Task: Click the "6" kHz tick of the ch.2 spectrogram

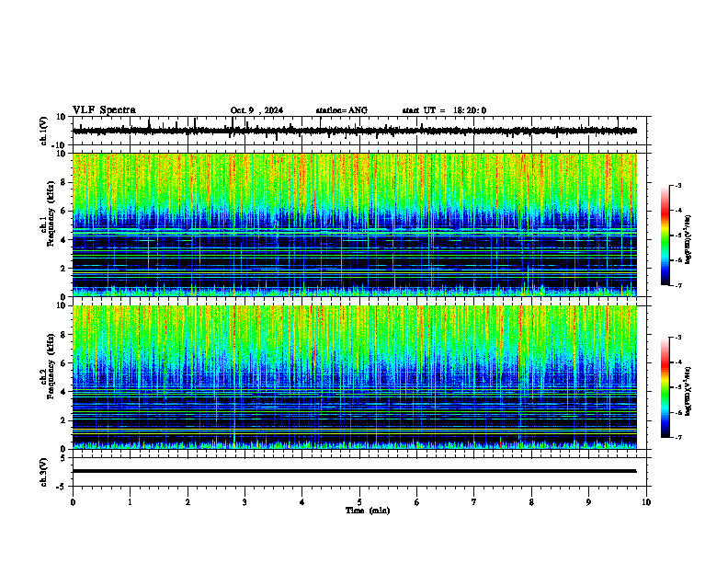Action: (x=63, y=363)
